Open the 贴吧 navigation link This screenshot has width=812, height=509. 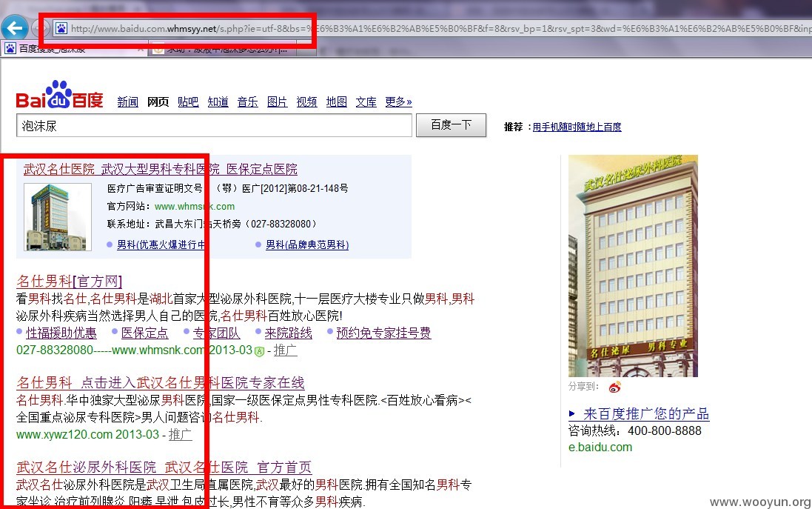188,102
